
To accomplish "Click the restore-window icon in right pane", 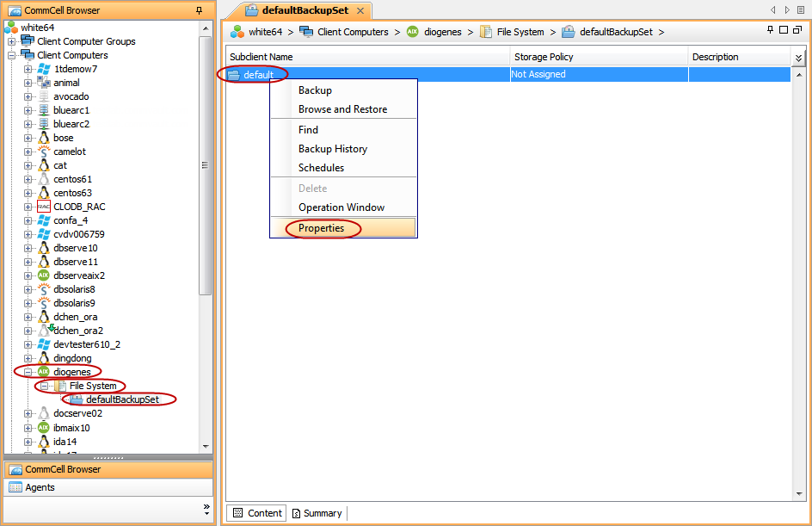I will click(x=797, y=30).
